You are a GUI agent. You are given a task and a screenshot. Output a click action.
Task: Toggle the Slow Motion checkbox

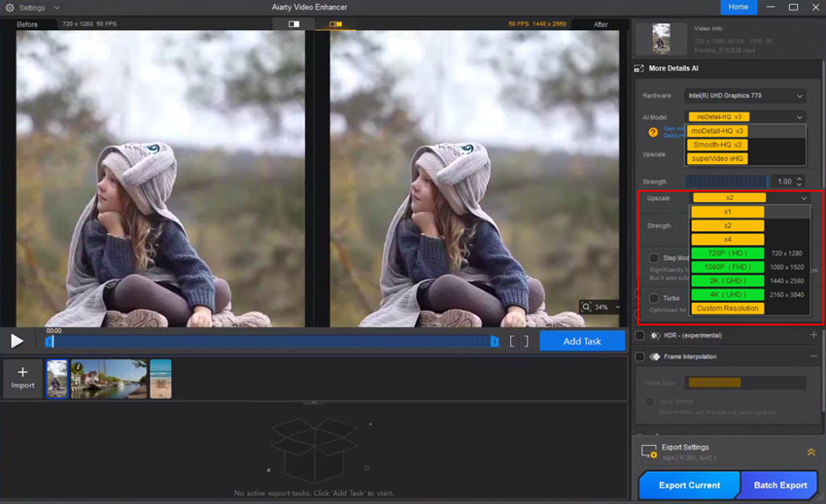click(649, 402)
